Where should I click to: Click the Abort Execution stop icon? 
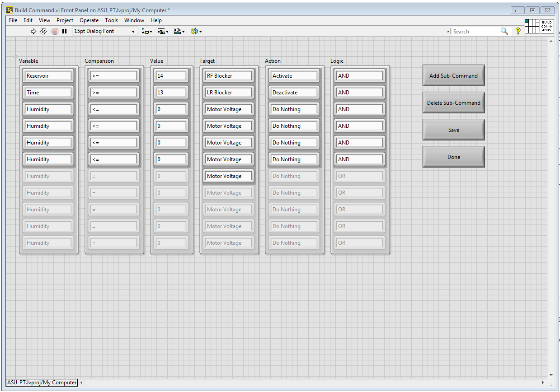point(55,31)
